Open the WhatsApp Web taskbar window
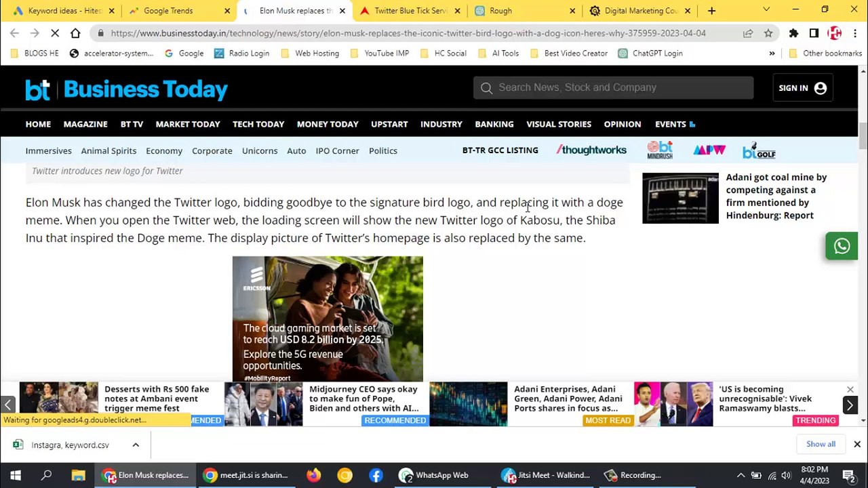The height and width of the screenshot is (488, 868). 434,475
